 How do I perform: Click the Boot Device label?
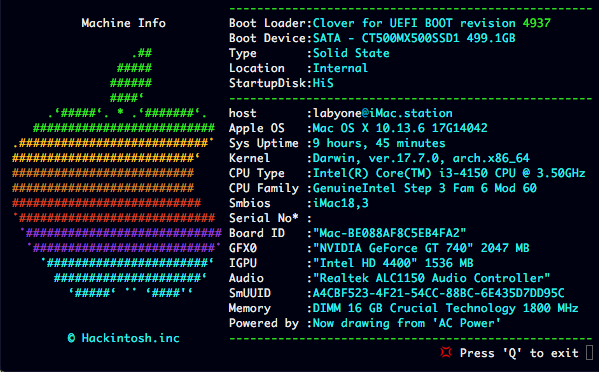coord(267,38)
